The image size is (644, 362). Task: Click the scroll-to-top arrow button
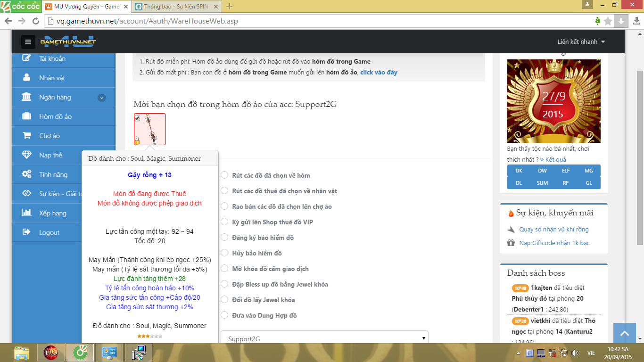(625, 334)
